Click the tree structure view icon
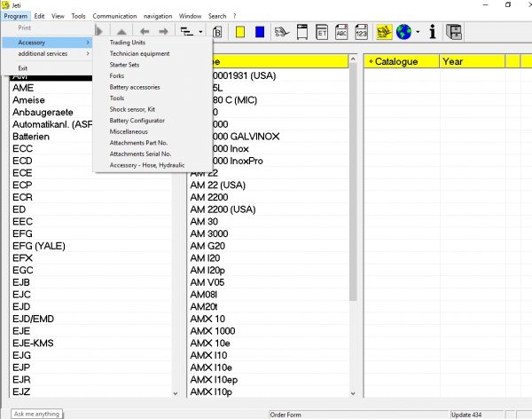 [x=186, y=32]
